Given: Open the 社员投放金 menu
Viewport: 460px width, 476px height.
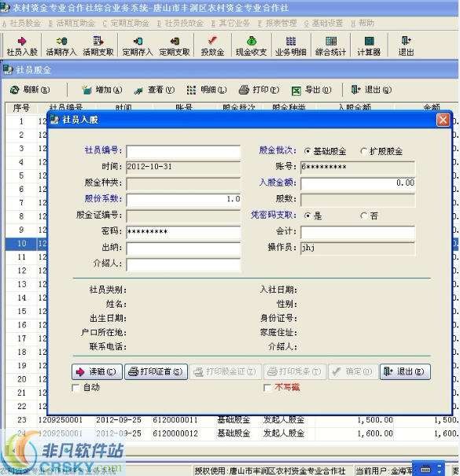Looking at the screenshot, I should pyautogui.click(x=180, y=23).
